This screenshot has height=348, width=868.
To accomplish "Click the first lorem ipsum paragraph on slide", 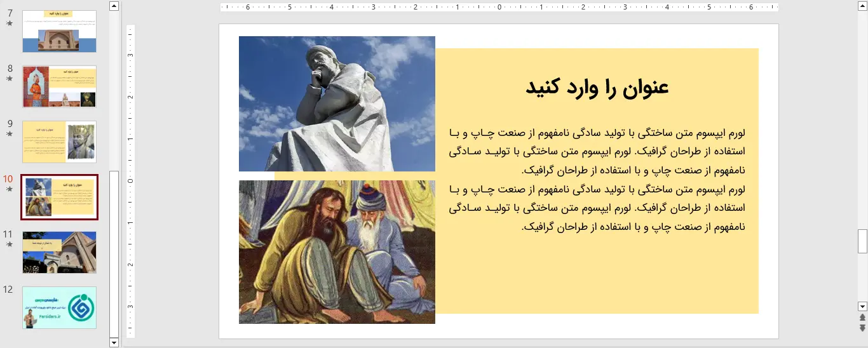I will (x=597, y=152).
